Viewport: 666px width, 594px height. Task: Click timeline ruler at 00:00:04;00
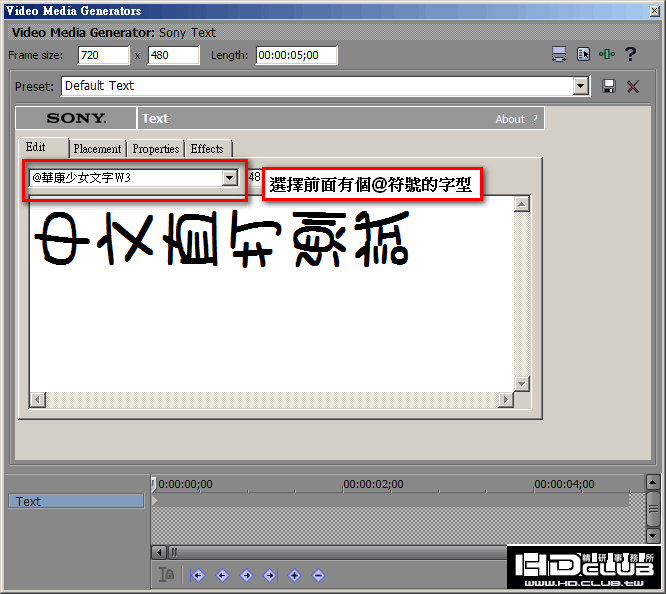tap(564, 484)
